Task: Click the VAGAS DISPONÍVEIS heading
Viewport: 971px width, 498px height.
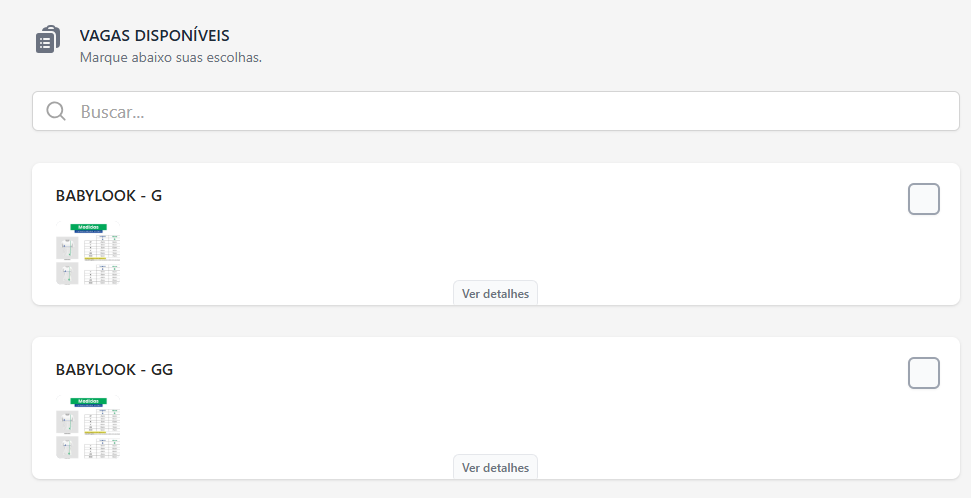Action: point(154,36)
